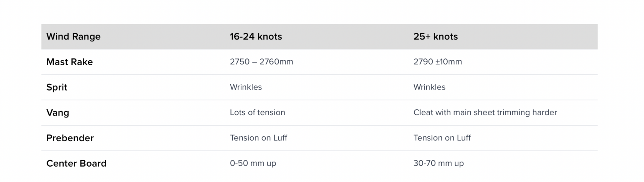Image resolution: width=644 pixels, height=182 pixels.
Task: Select Cleat with main sheet trimming harder
Action: 485,113
